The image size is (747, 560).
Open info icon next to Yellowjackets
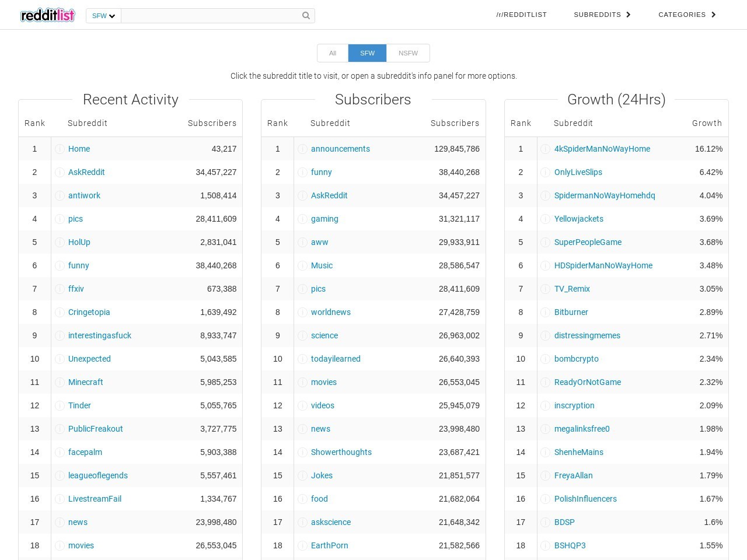coord(545,219)
